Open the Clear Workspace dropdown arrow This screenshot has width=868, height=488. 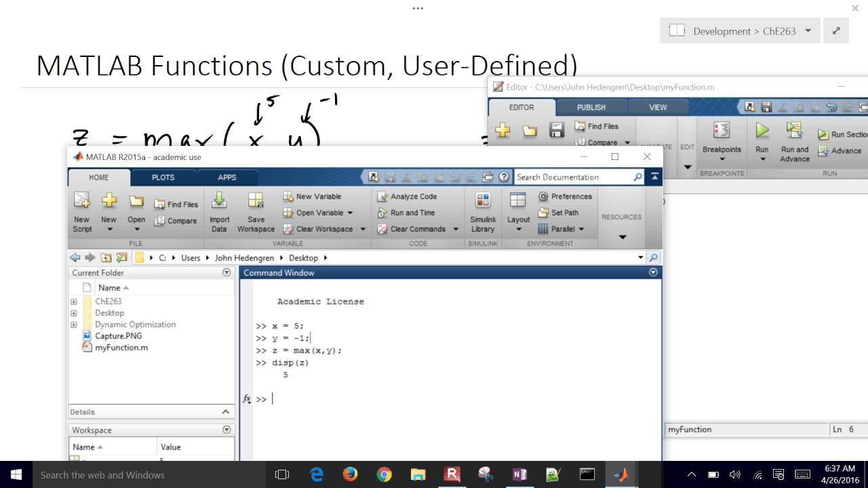pos(363,229)
